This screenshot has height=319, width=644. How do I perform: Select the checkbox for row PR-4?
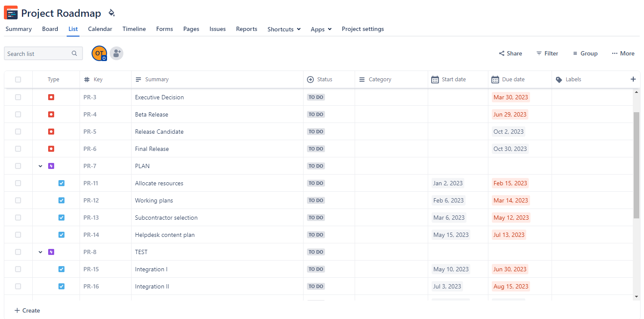click(x=18, y=114)
